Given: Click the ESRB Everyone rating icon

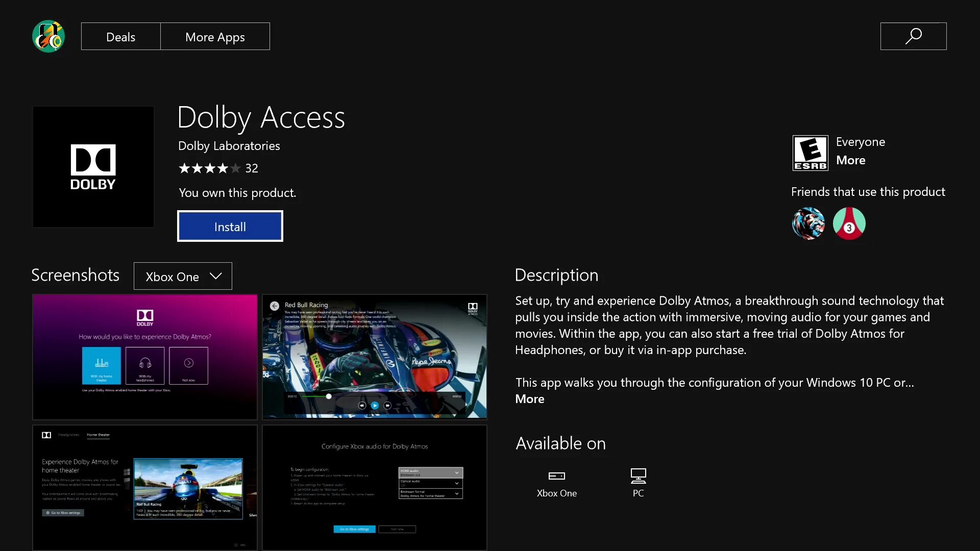Looking at the screenshot, I should 810,153.
